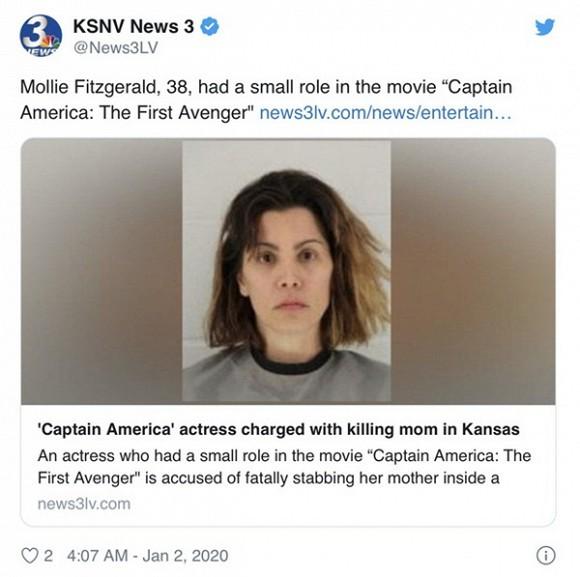Click the KSNV News 3 channel logo avatar

tap(41, 36)
